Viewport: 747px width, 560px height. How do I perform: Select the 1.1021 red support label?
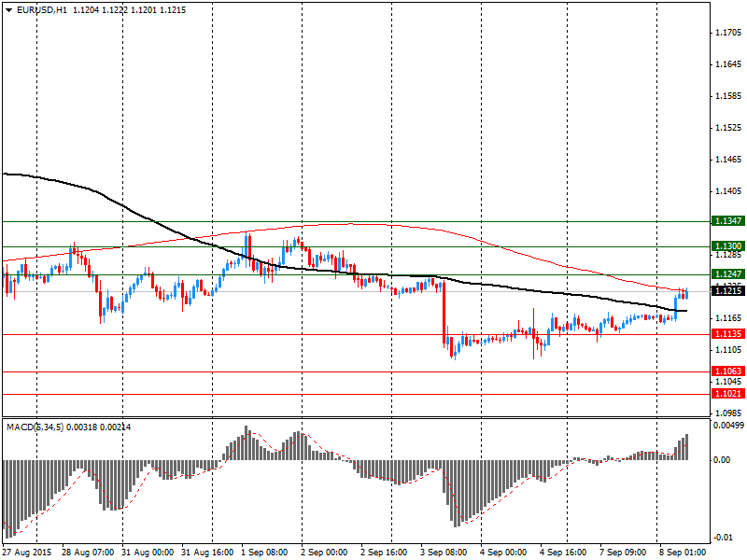(728, 394)
